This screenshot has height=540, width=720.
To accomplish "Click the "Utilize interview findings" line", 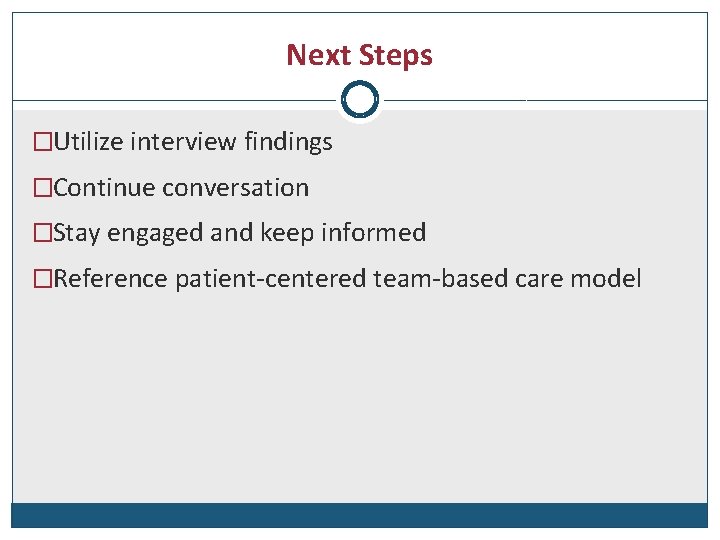I will pos(193,143).
